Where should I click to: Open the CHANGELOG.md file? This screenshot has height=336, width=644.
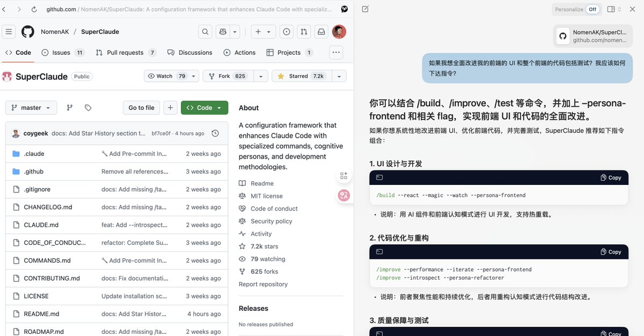48,207
